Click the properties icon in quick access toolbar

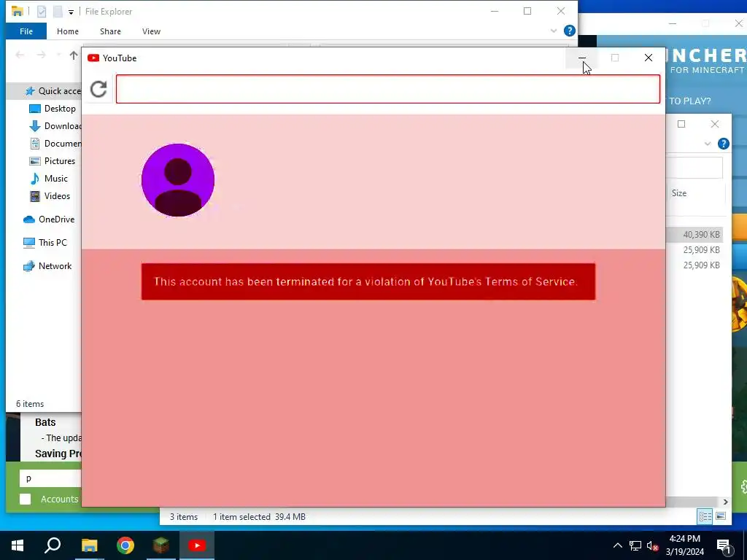pyautogui.click(x=42, y=12)
